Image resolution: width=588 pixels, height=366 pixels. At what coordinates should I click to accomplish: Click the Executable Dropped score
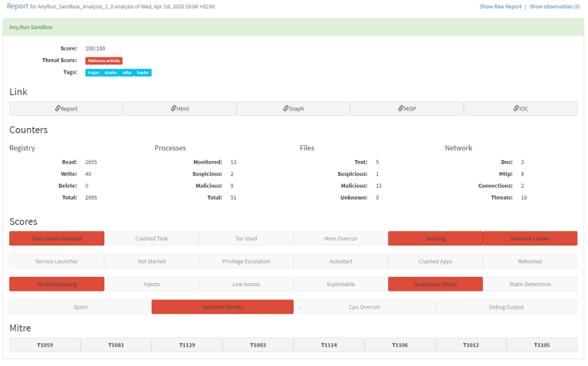(x=57, y=239)
